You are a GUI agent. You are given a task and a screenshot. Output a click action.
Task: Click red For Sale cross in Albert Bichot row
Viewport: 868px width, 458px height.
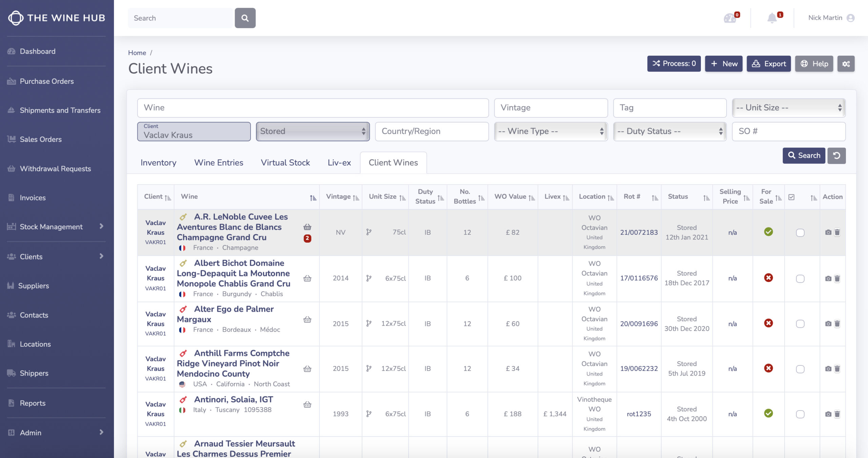click(768, 278)
